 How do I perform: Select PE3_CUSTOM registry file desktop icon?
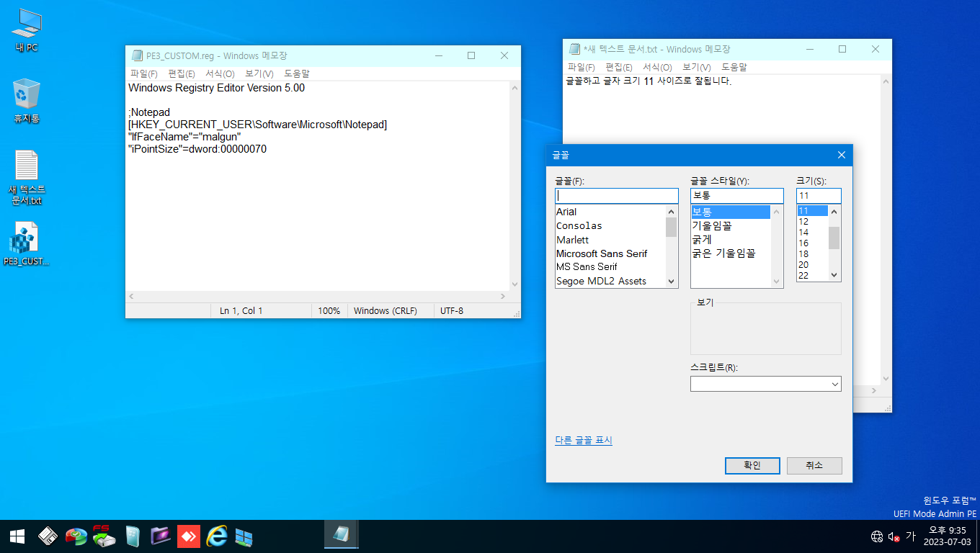[27, 243]
